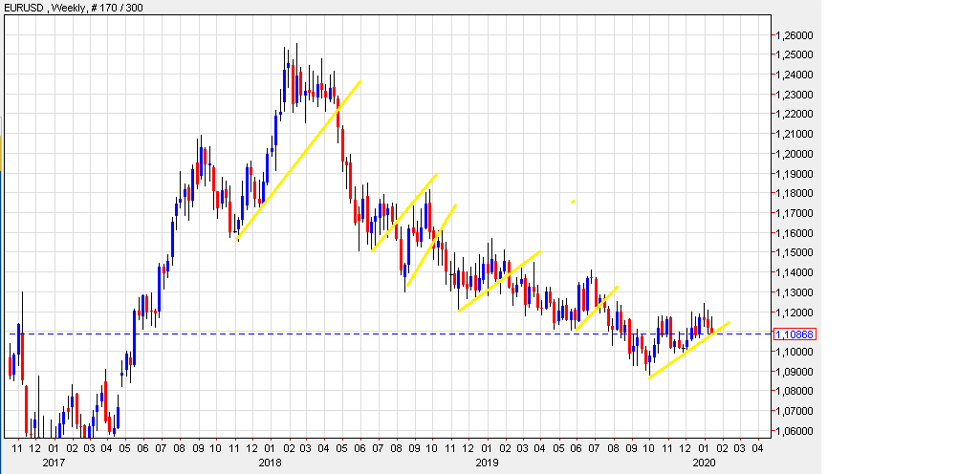
Task: Click the 1,13000 price axis label
Action: pyautogui.click(x=795, y=291)
